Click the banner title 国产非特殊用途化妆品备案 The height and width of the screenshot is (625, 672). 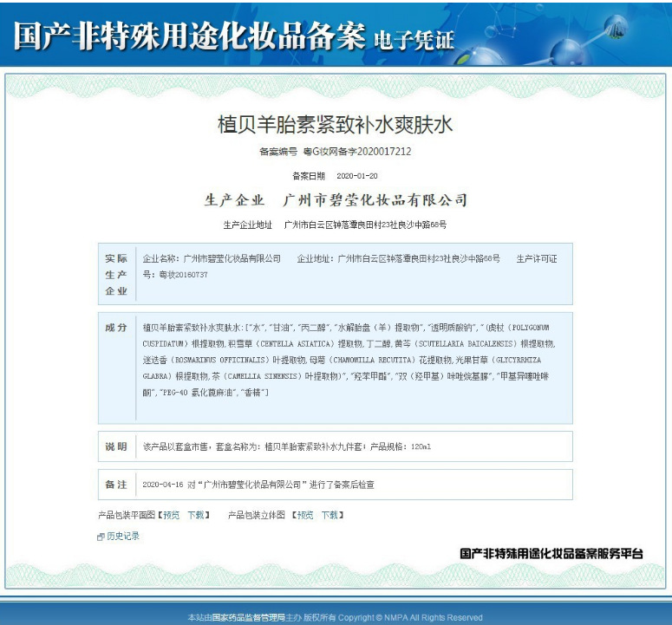pyautogui.click(x=190, y=36)
